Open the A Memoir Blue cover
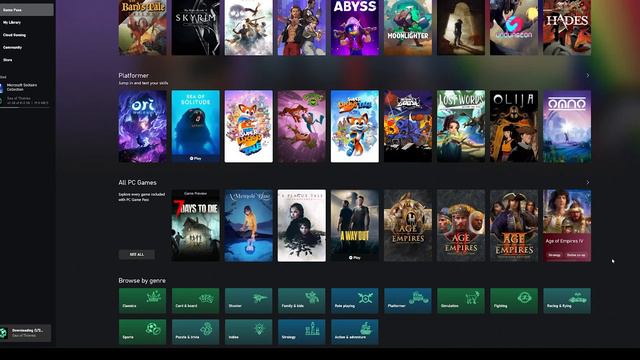 coord(249,226)
